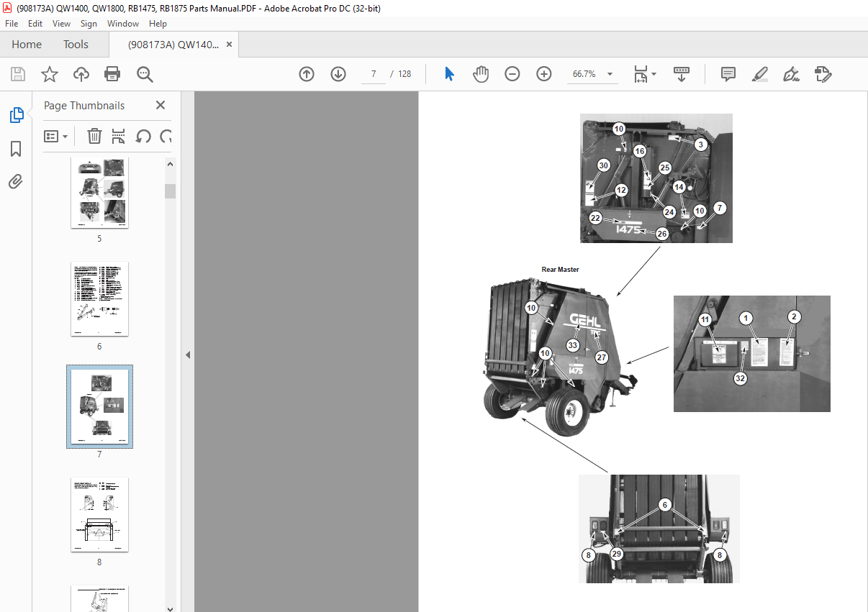Delete selected page with trash icon

tap(94, 136)
